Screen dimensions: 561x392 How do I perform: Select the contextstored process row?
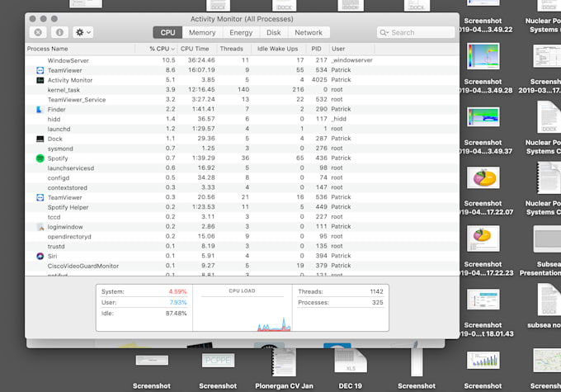[243, 187]
